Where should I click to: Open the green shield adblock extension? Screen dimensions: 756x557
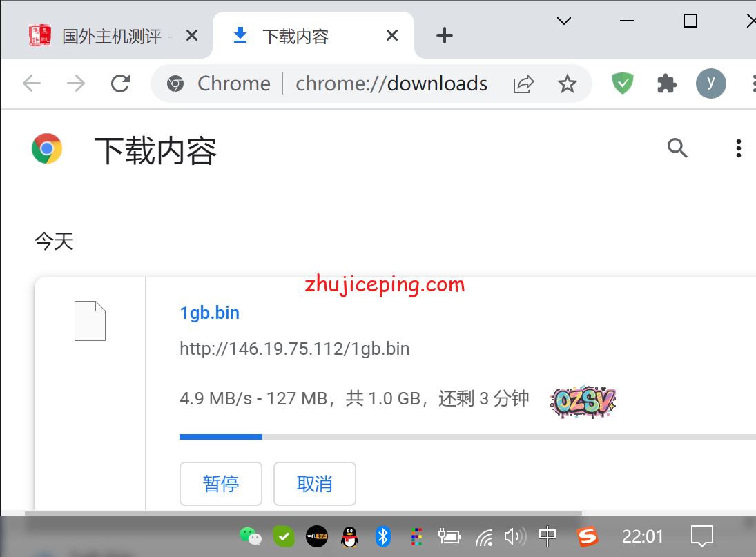[x=623, y=84]
